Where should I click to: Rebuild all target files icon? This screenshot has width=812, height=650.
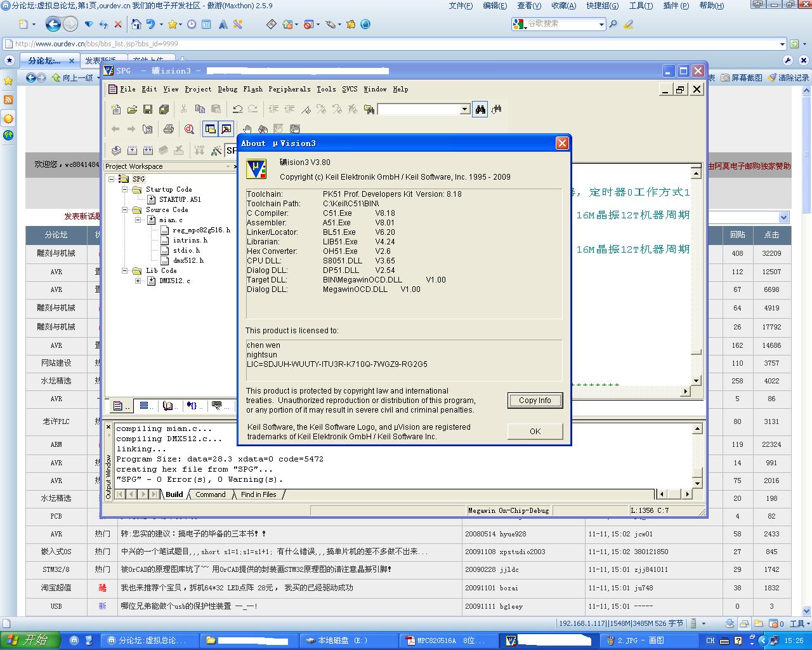148,150
